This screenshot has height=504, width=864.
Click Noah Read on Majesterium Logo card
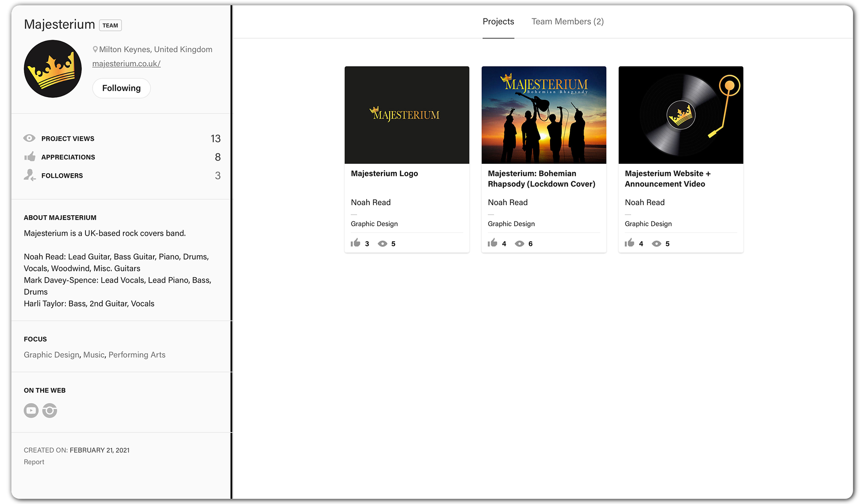(x=370, y=202)
